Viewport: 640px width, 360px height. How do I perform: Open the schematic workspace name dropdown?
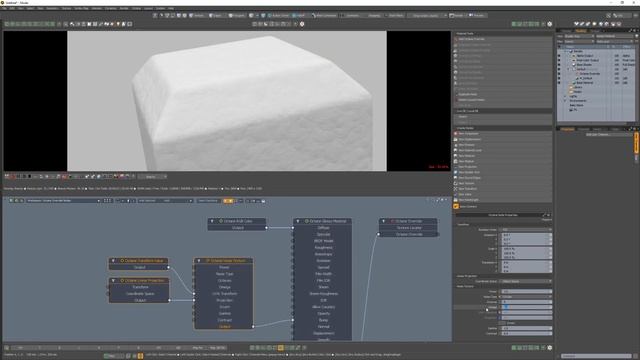62,200
